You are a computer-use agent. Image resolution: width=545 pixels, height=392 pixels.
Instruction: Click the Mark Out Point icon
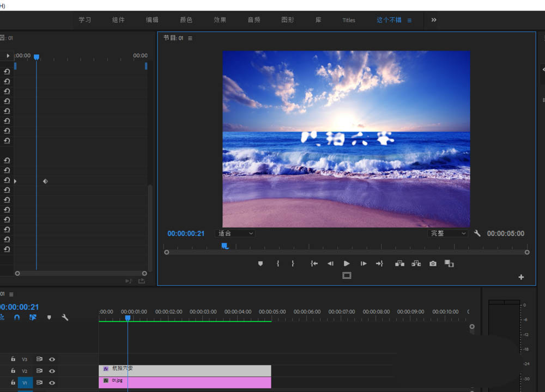point(293,264)
